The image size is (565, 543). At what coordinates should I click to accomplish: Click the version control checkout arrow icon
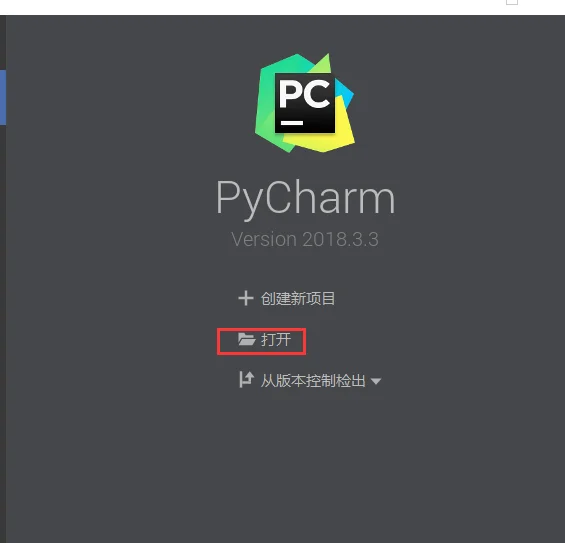[x=246, y=380]
